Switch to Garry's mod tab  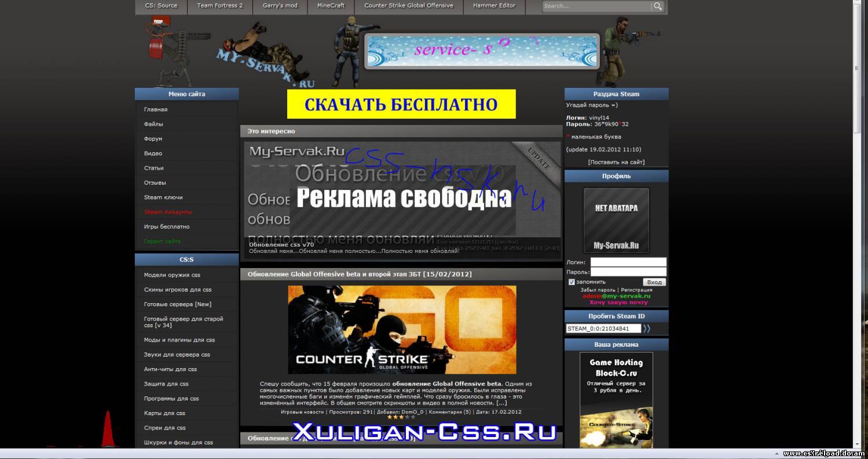280,6
